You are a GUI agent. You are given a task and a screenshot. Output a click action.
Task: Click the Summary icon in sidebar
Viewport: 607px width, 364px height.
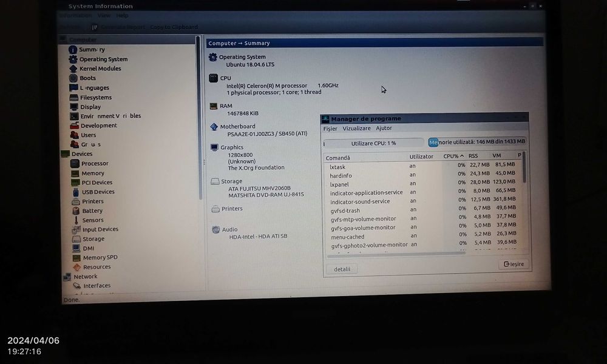[72, 50]
